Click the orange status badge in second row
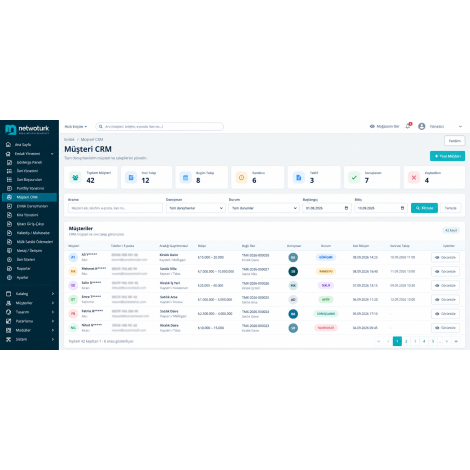 coord(326,271)
